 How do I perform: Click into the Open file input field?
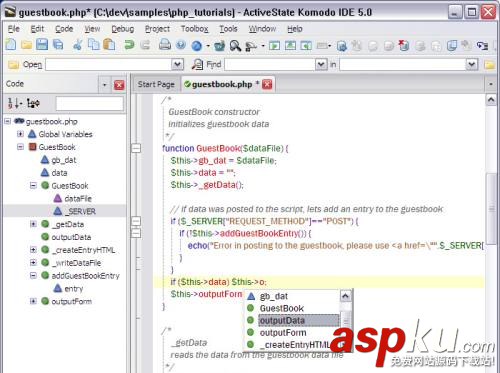tap(109, 64)
